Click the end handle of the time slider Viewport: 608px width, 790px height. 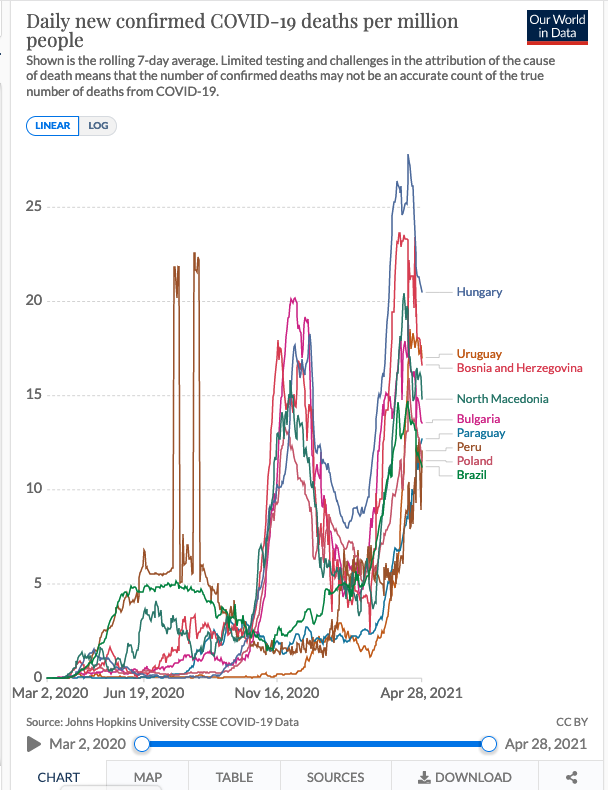pos(489,744)
